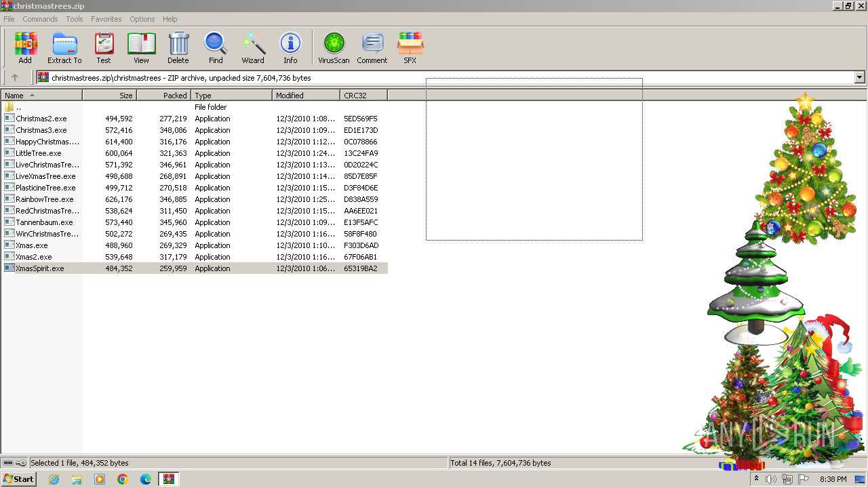
Task: Run the Test archive tool
Action: [104, 47]
